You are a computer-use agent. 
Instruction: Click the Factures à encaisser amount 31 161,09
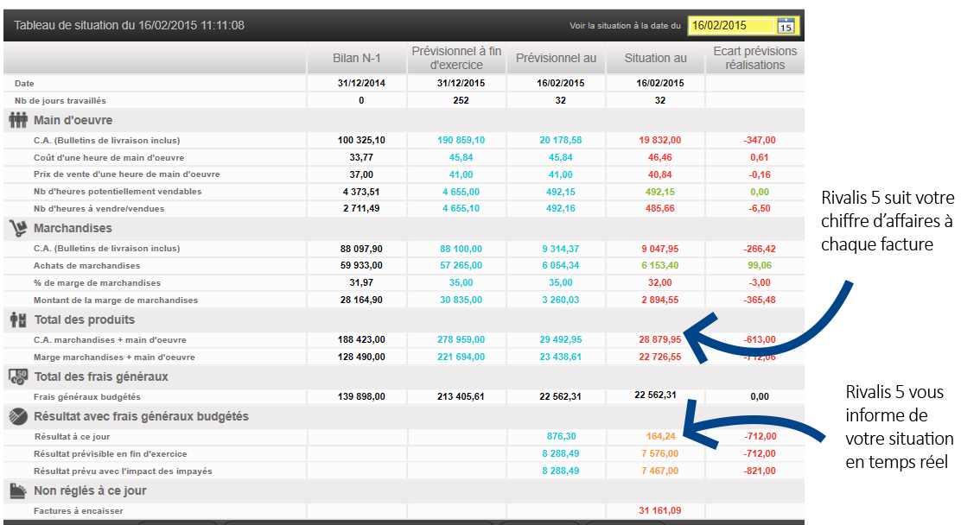(x=660, y=510)
